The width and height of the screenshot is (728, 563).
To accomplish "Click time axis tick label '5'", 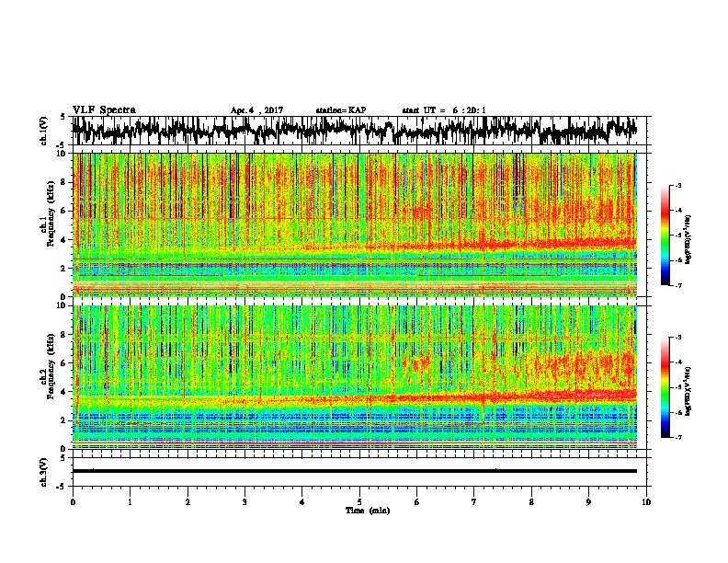I will [359, 502].
